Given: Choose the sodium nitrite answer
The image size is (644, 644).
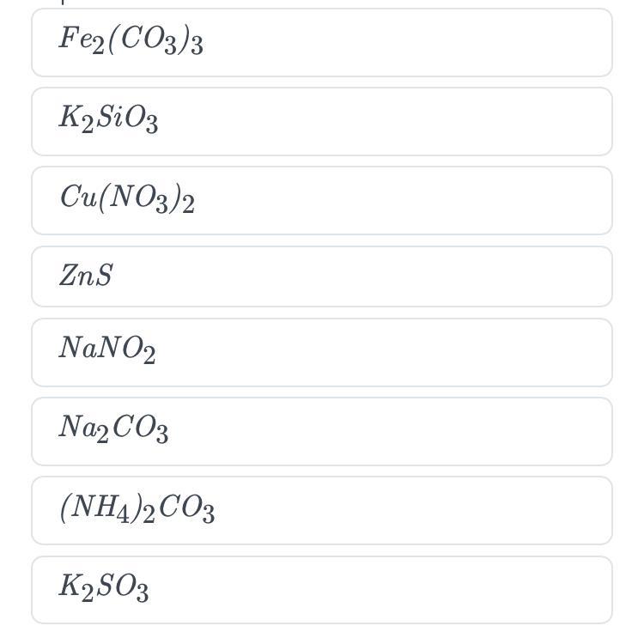Looking at the screenshot, I should click(x=321, y=352).
